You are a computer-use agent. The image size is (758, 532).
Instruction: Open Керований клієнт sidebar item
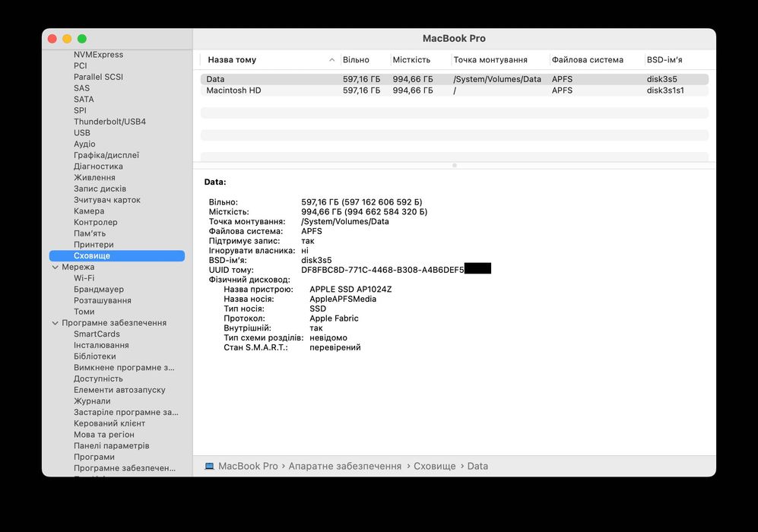point(109,423)
